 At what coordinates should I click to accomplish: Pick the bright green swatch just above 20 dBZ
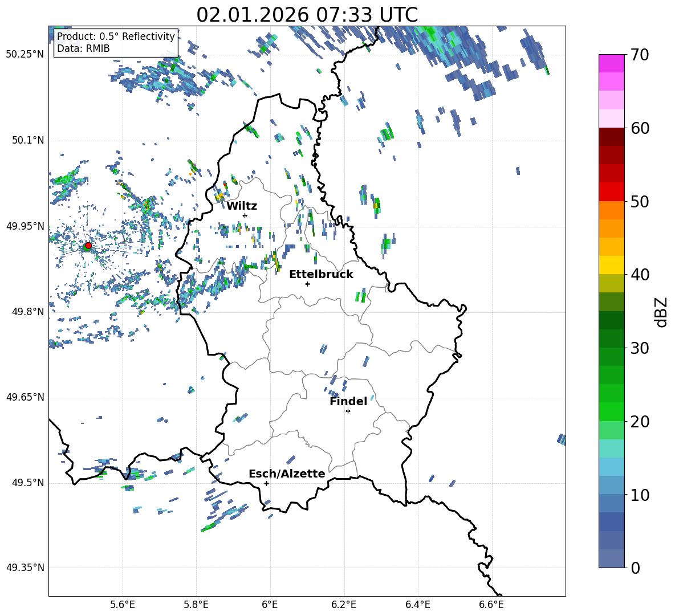pyautogui.click(x=612, y=411)
